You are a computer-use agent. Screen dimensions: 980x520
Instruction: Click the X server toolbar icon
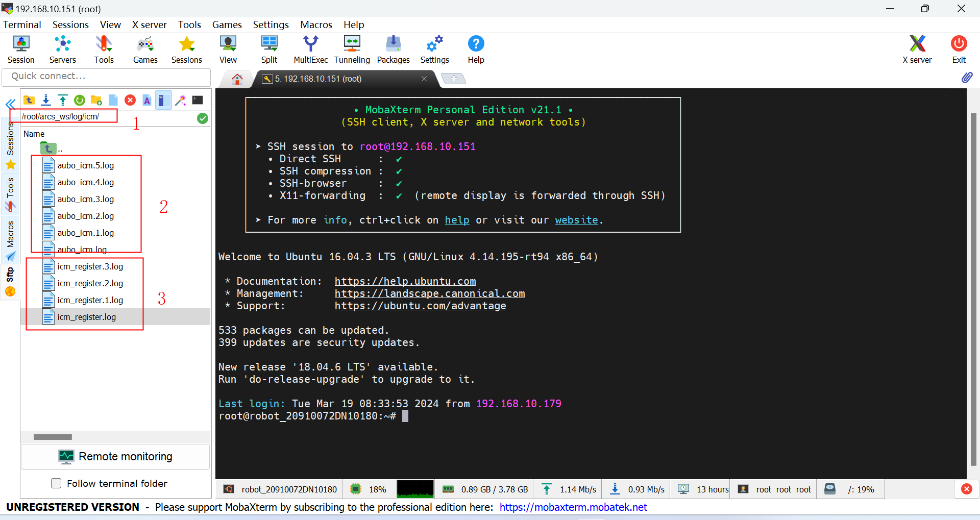coord(917,49)
